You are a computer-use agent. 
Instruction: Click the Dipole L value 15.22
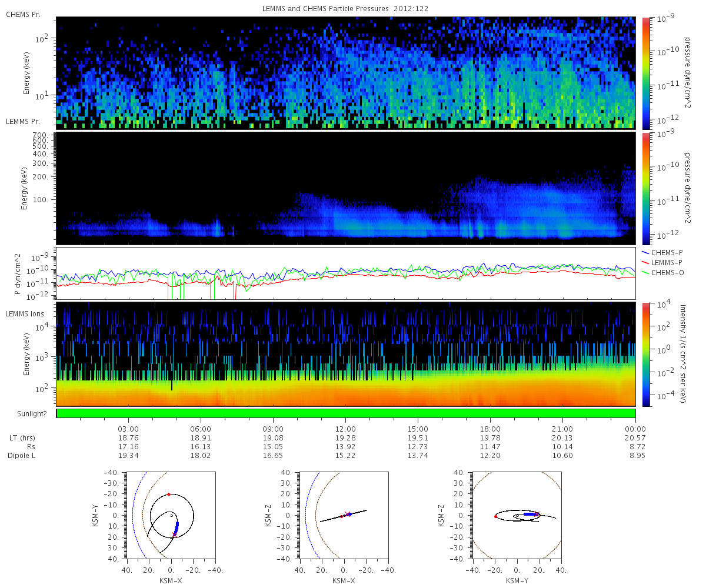tap(345, 456)
